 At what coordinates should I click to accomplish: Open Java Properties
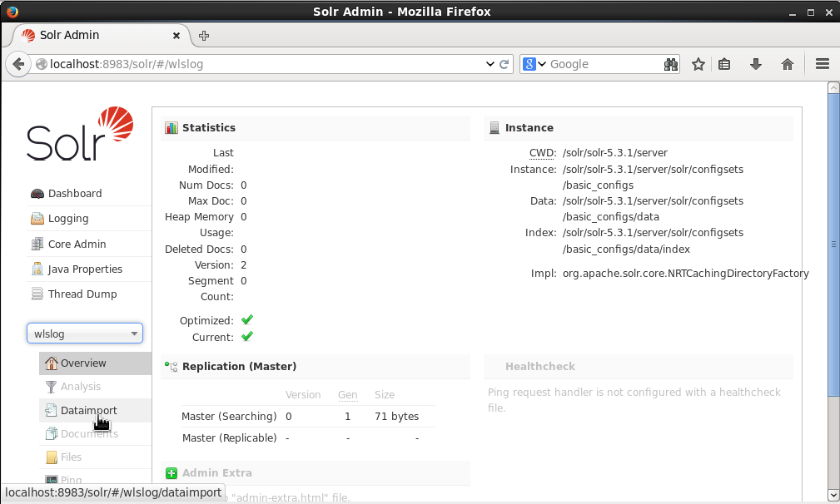click(x=85, y=269)
